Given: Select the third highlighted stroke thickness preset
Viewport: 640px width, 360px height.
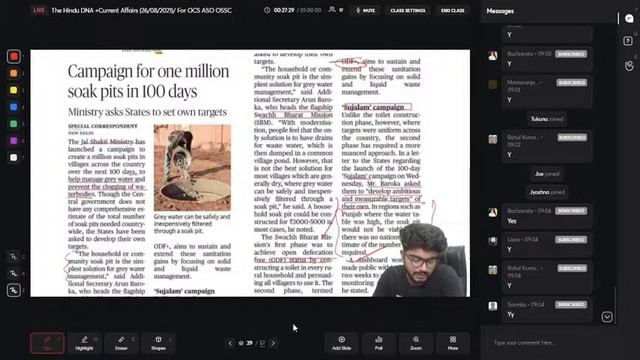Looking at the screenshot, I should (x=13, y=290).
